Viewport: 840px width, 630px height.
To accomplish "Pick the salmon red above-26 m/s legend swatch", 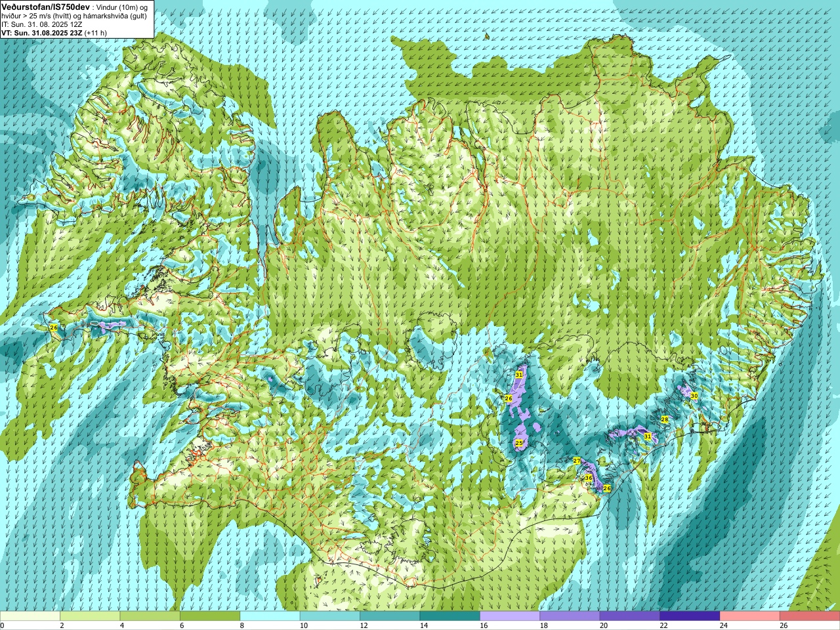I will (810, 616).
